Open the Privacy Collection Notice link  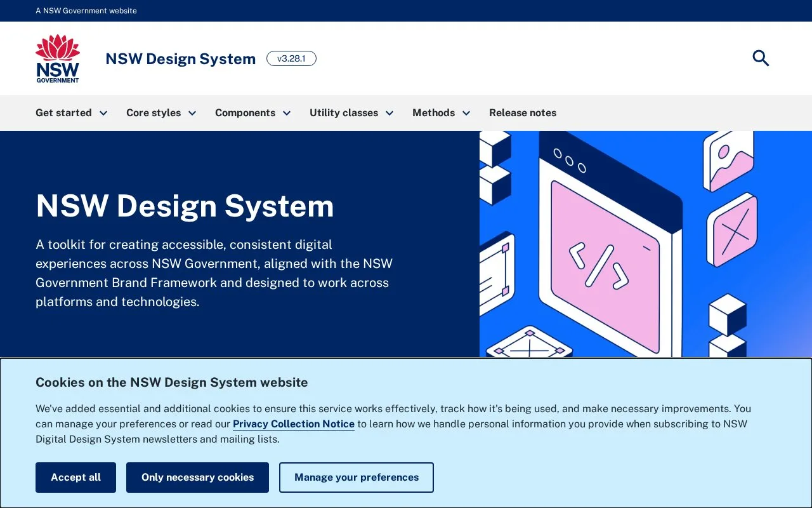294,424
